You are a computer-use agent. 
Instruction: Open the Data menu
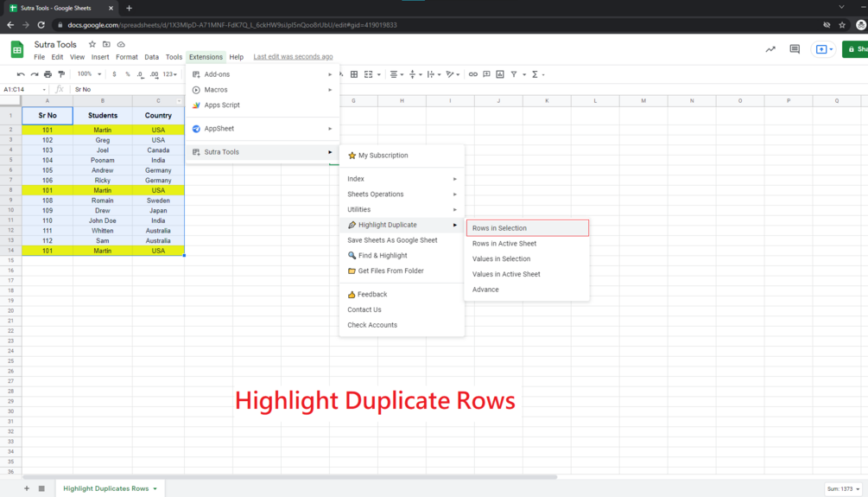152,57
